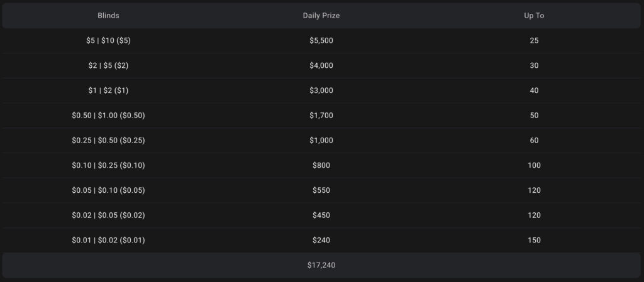The width and height of the screenshot is (644, 282).
Task: Click the $0.25 | $0.50 ($0.25) blinds row
Action: click(108, 140)
